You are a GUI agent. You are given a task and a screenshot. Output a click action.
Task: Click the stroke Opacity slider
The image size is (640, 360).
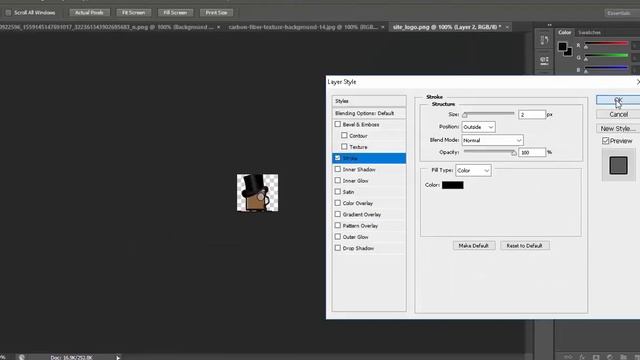coord(490,152)
